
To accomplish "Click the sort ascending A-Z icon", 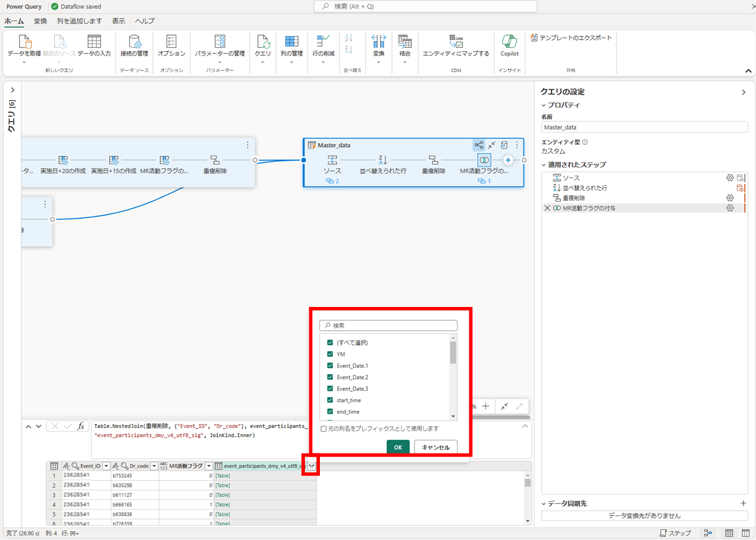I will tap(349, 38).
